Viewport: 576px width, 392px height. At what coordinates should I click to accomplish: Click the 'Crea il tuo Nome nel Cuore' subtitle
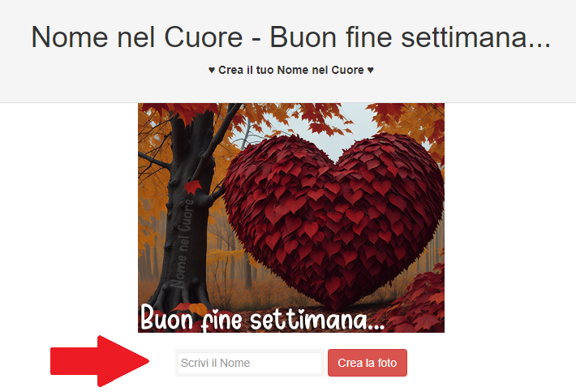click(x=291, y=70)
